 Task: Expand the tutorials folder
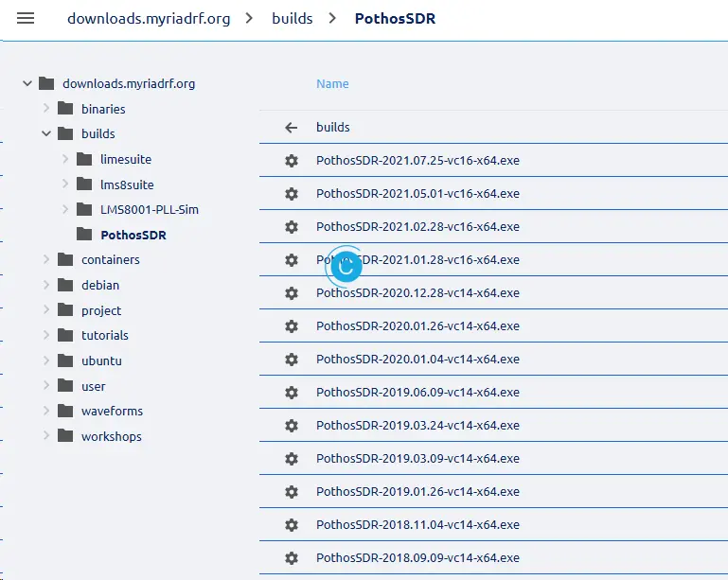(x=46, y=335)
